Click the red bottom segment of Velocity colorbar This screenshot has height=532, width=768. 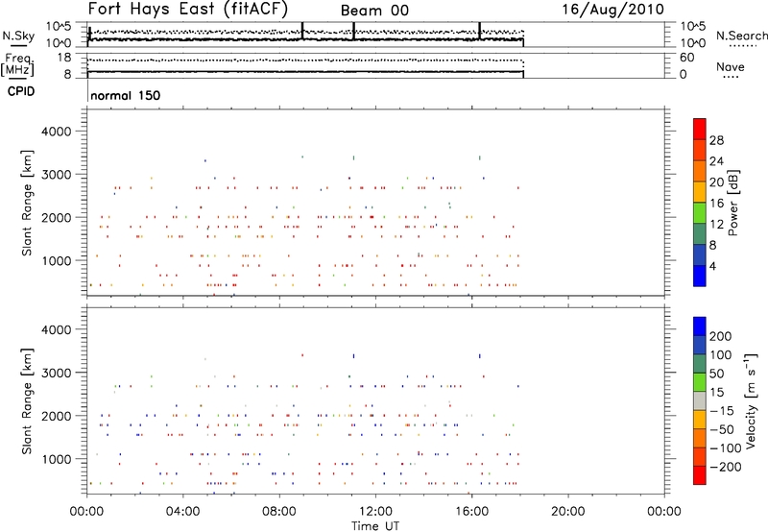click(700, 475)
